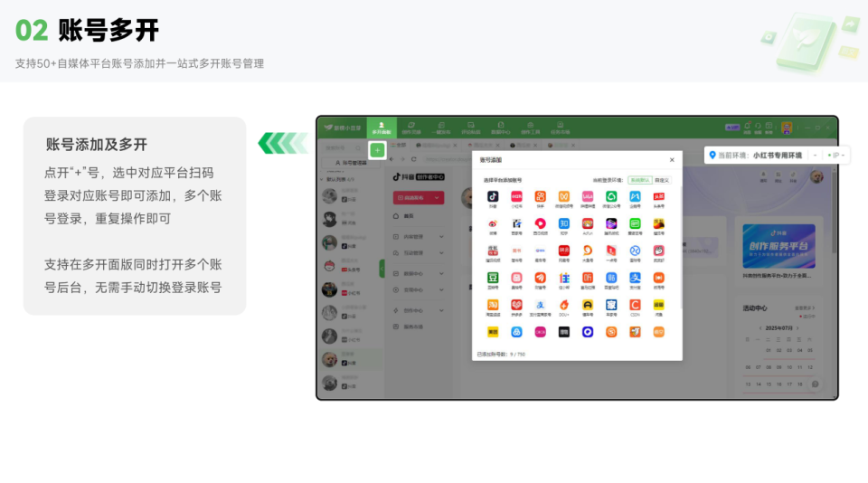Image resolution: width=868 pixels, height=483 pixels.
Task: Choose the orange 淘宝 platform icon
Action: (x=493, y=305)
